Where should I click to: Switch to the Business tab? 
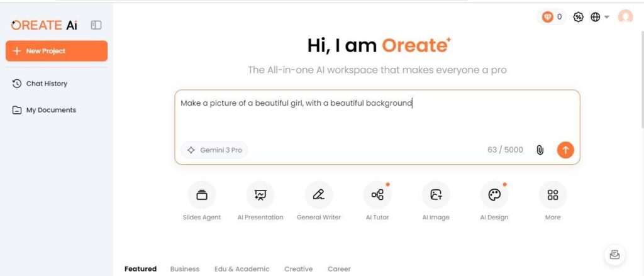click(185, 269)
